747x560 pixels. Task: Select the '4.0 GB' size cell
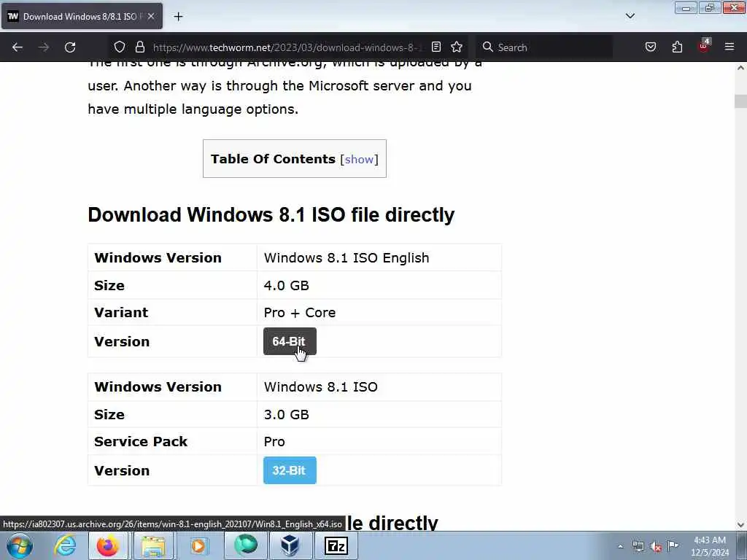click(x=379, y=285)
